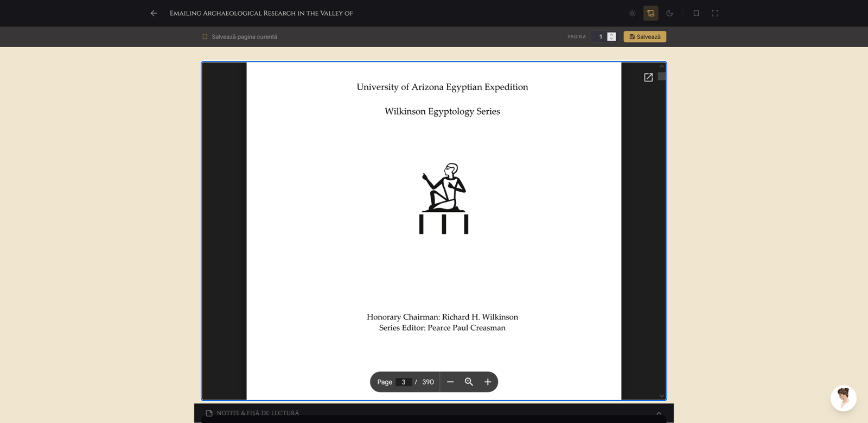
Task: Open the PDF in a new window
Action: pyautogui.click(x=648, y=78)
